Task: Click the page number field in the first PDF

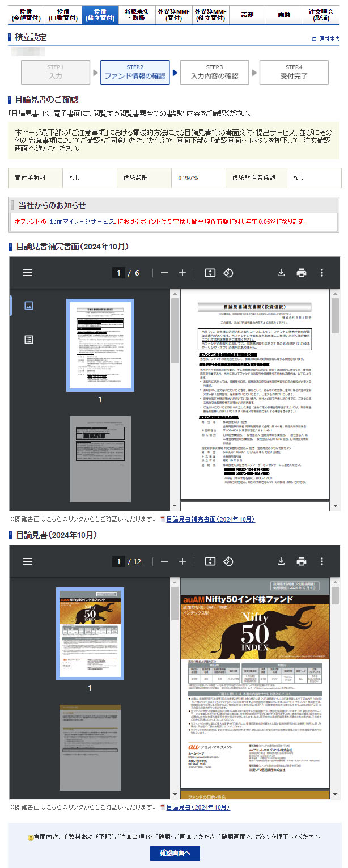Action: point(118,273)
